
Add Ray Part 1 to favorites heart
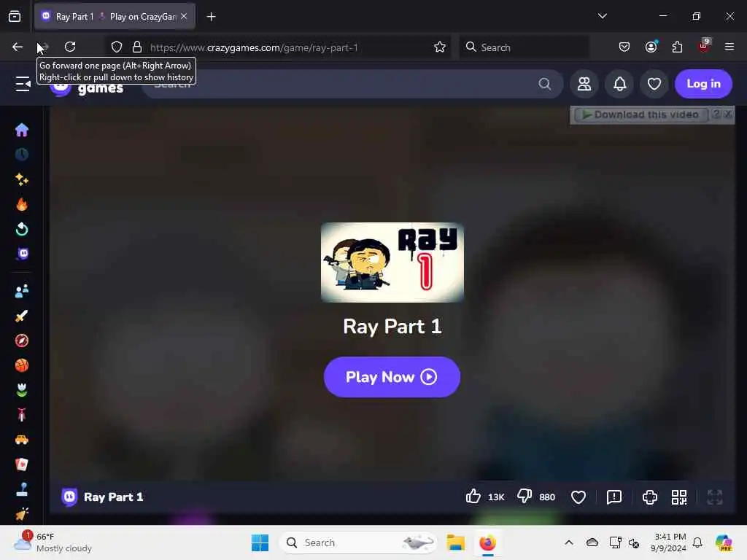tap(578, 497)
